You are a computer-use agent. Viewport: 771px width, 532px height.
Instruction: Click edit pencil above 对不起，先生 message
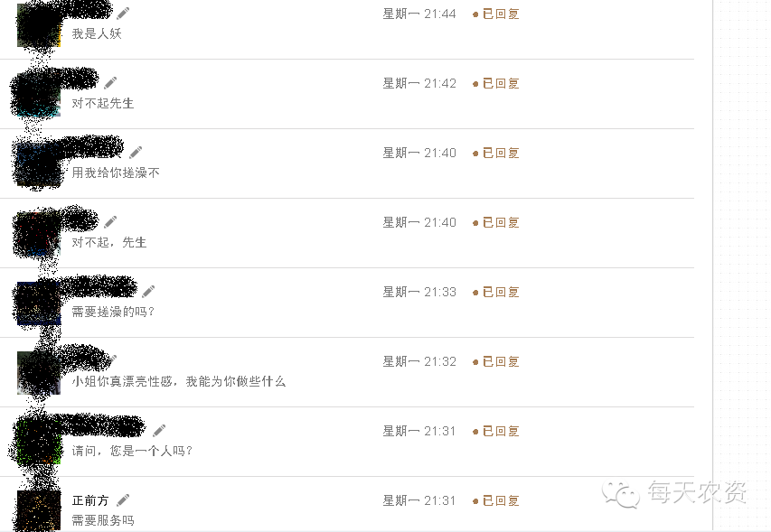tap(110, 222)
